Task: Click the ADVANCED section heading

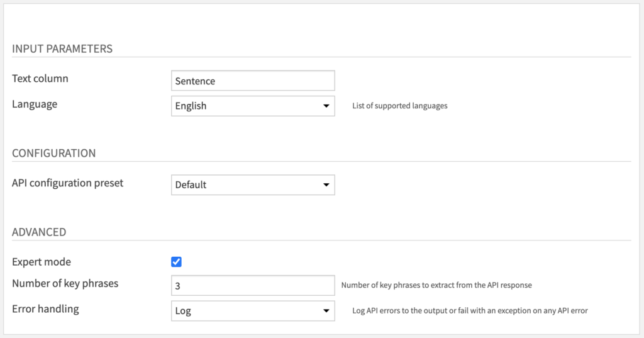Action: [39, 232]
